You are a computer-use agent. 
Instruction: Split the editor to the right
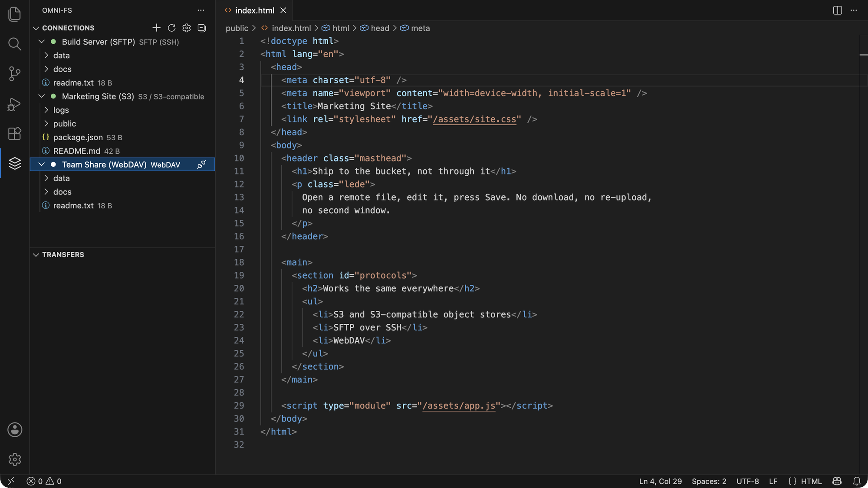tap(838, 10)
